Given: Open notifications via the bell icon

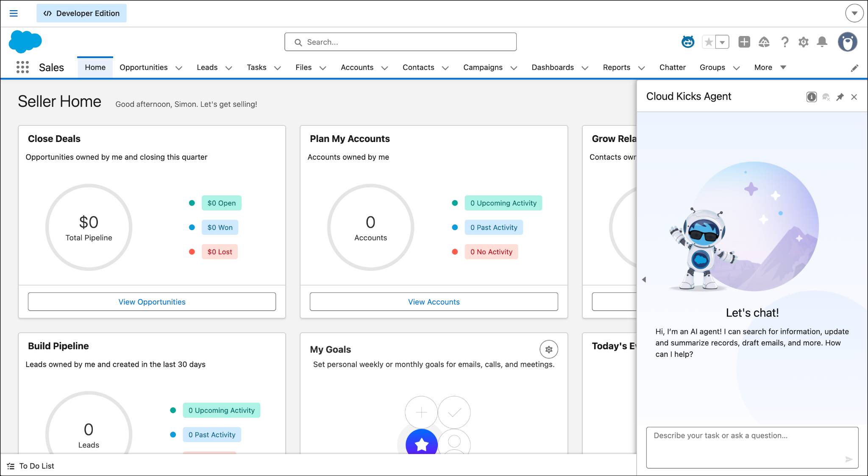Looking at the screenshot, I should [x=822, y=42].
